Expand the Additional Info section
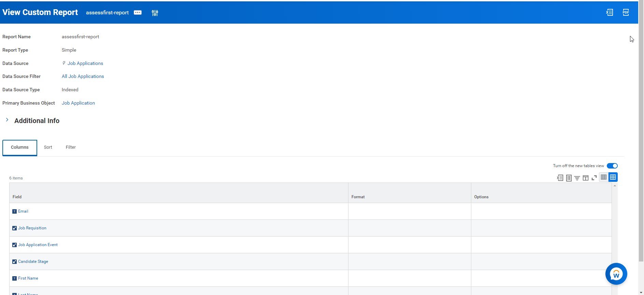This screenshot has height=295, width=644. (7, 120)
